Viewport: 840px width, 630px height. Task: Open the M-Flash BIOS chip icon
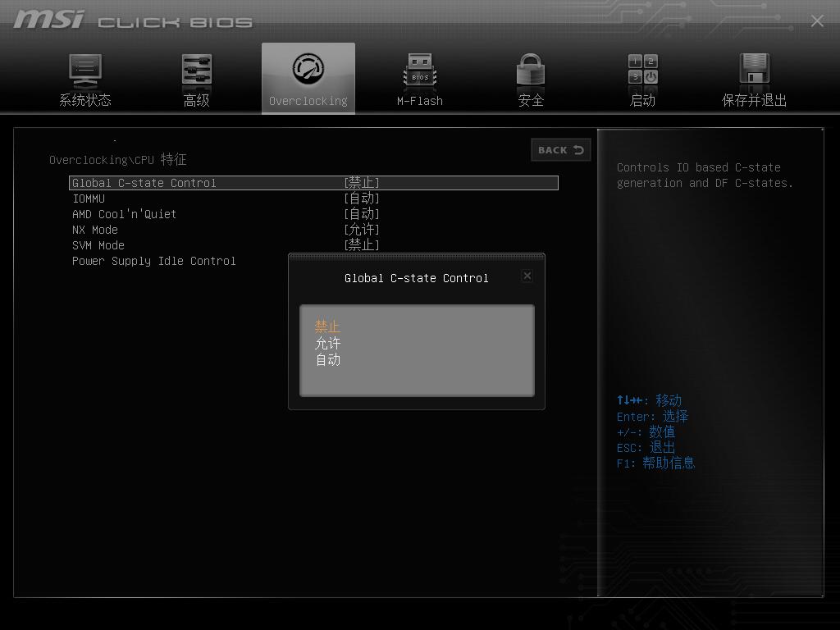(420, 71)
